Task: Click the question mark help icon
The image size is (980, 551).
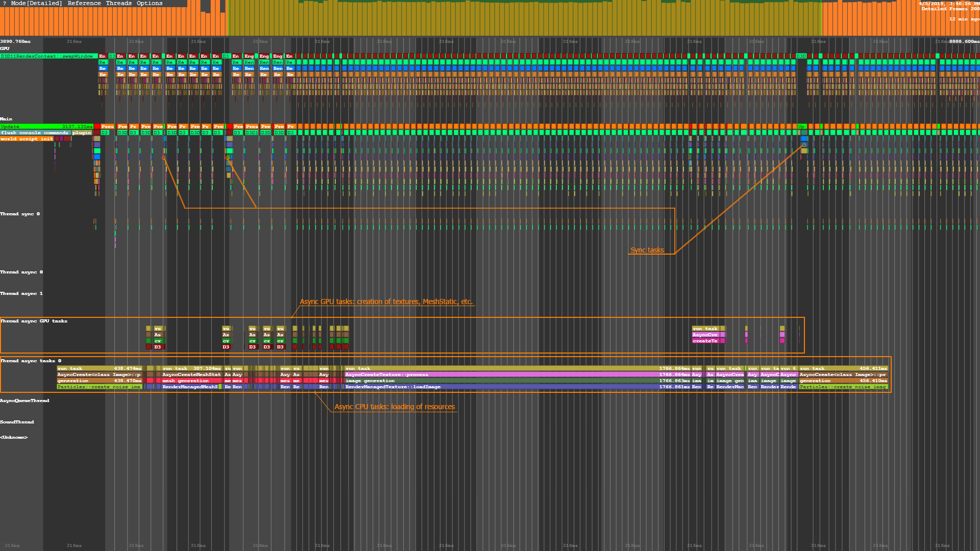Action: (5, 3)
